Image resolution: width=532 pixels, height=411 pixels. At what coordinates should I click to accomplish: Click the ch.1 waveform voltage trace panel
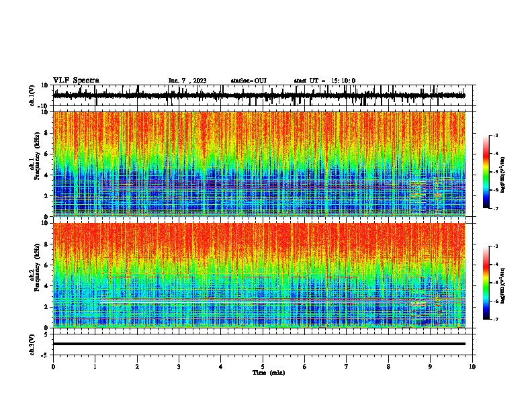click(x=263, y=95)
